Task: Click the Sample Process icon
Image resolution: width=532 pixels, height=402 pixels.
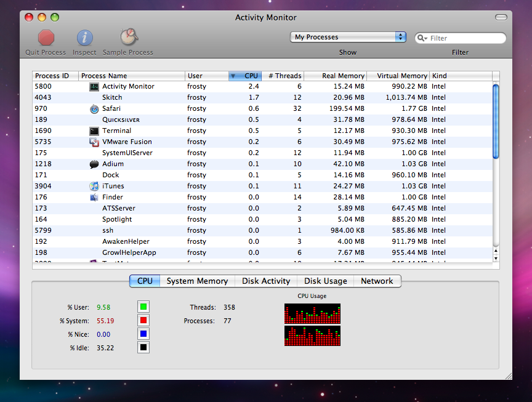Action: click(128, 38)
